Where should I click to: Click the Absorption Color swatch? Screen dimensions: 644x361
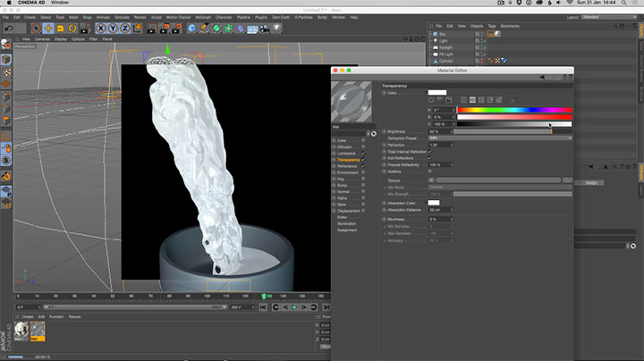pyautogui.click(x=434, y=203)
